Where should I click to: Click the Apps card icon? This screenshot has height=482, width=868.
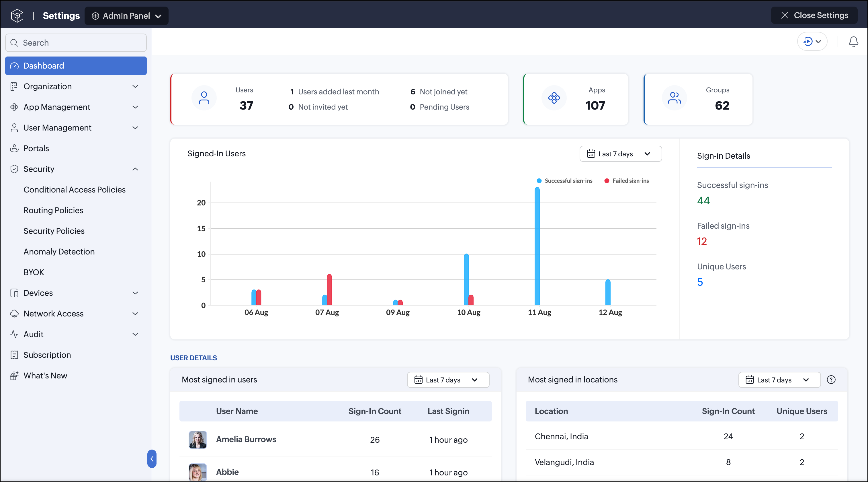(554, 98)
